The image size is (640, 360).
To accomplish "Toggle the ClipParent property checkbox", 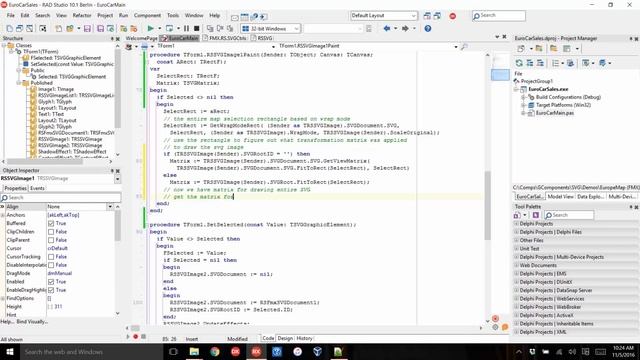I will pos(51,240).
